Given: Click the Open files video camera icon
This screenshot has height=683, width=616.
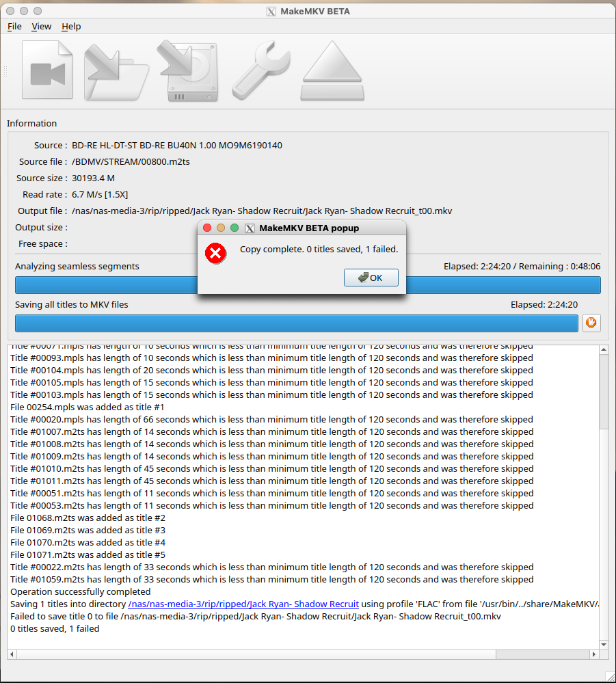Looking at the screenshot, I should (47, 70).
